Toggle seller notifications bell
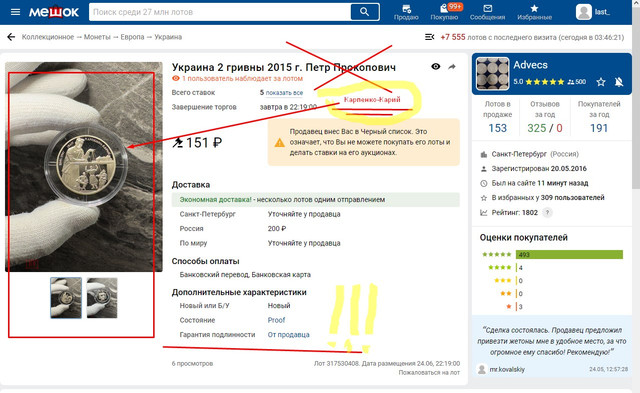Screen dimensions: 640x393 tap(619, 82)
